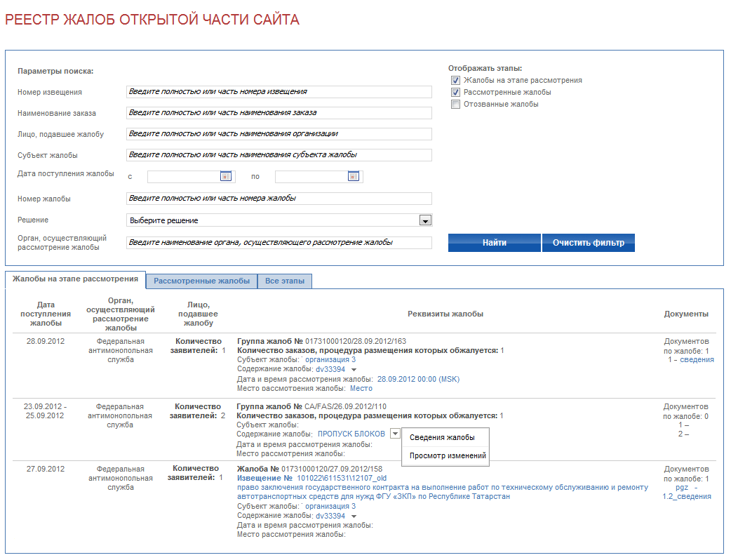Open dv33394 link in complaint 158
The width and height of the screenshot is (731, 560).
tap(330, 516)
